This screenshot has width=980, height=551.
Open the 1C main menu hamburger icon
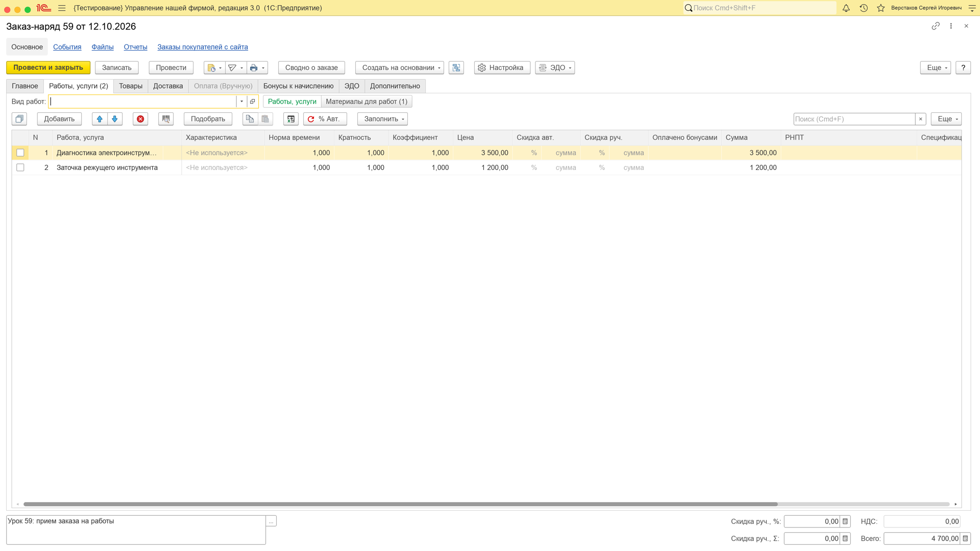coord(62,8)
